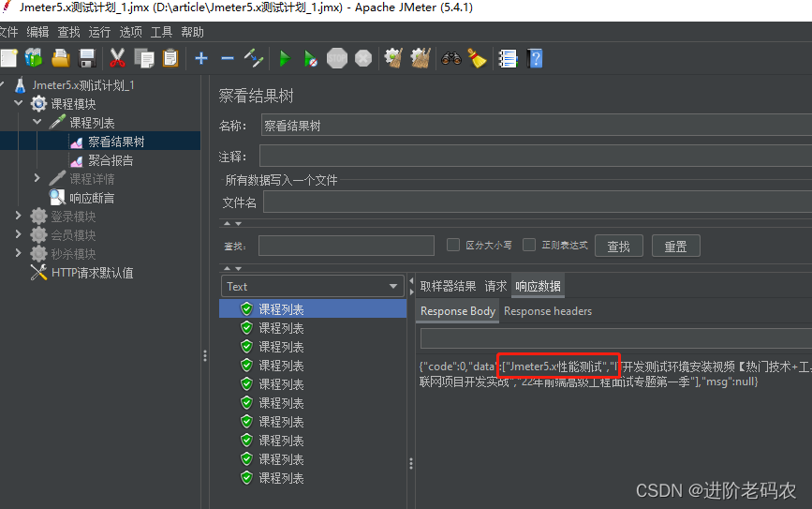Click the Copy icon in toolbar
Viewport: 812px width, 509px height.
144,58
